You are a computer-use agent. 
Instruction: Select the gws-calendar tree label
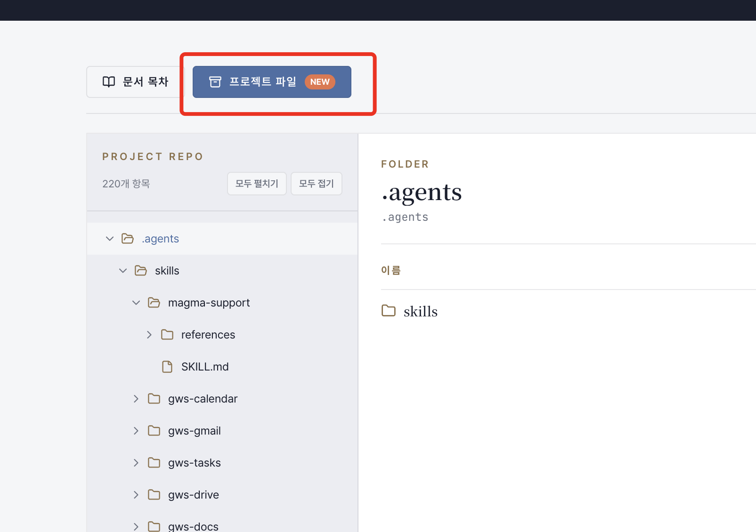point(203,399)
